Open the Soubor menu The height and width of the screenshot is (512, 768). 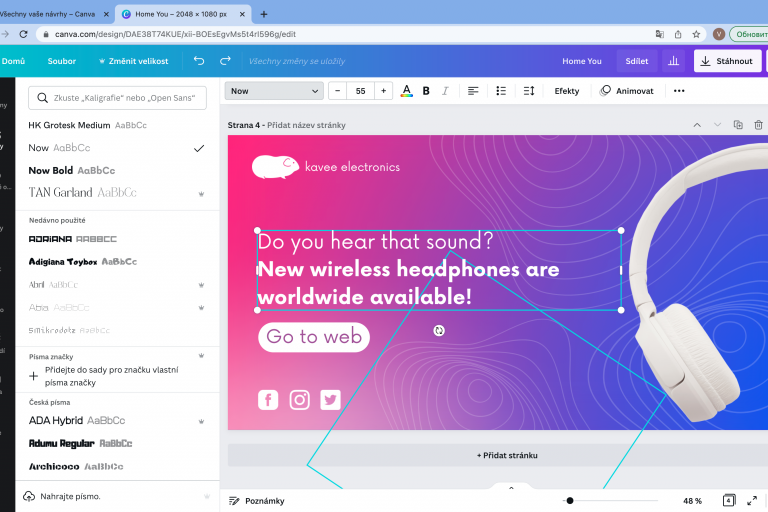pos(61,61)
